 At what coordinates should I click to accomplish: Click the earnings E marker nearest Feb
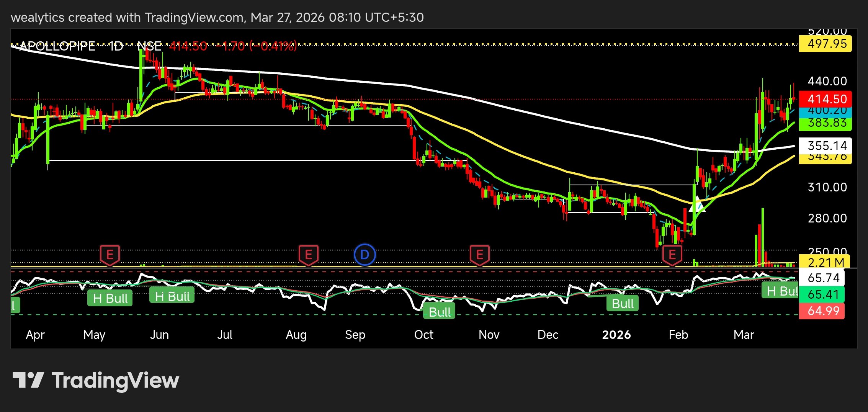[x=672, y=255]
